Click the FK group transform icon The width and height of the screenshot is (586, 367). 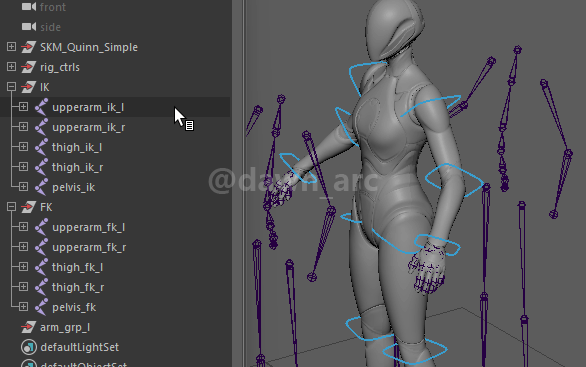point(28,207)
